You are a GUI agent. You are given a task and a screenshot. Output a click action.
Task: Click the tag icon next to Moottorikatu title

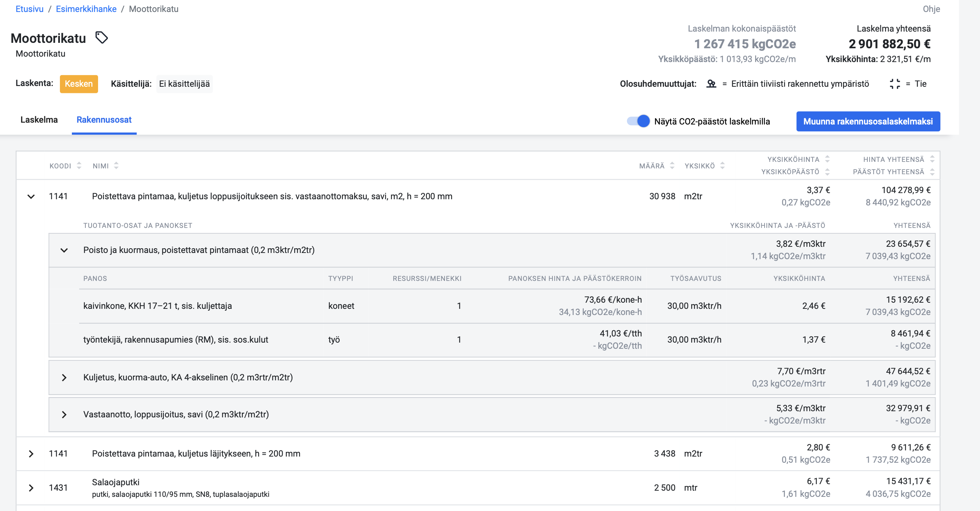click(x=101, y=38)
